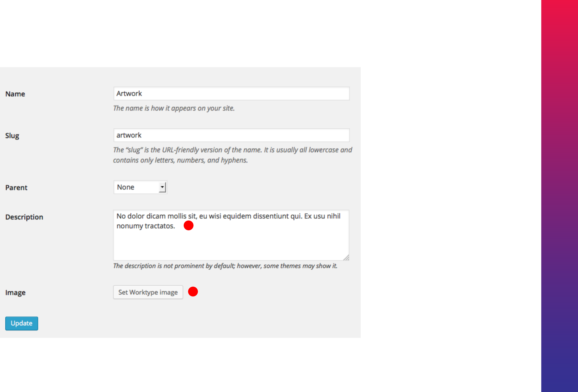Click the Parent field label
The height and width of the screenshot is (392, 578).
coord(16,187)
